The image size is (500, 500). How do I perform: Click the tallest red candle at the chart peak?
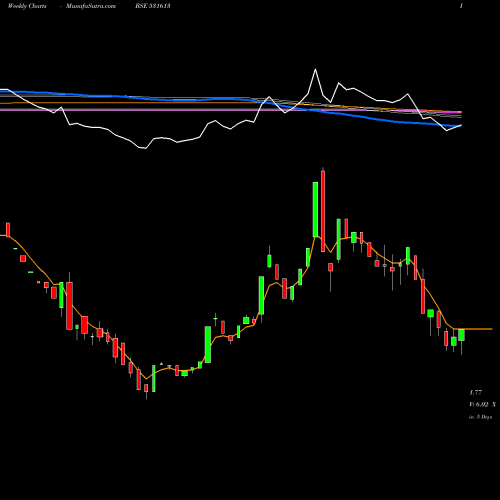click(323, 211)
